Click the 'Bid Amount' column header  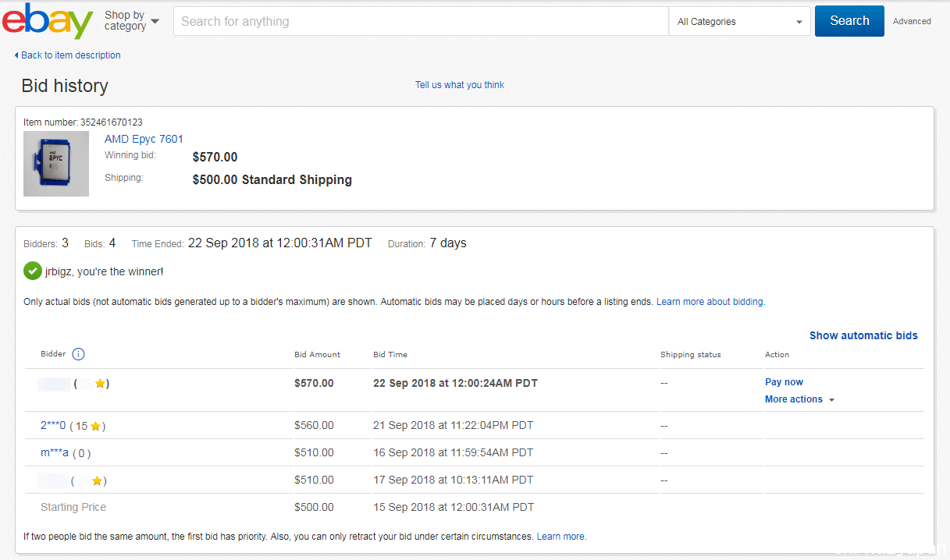coord(318,355)
